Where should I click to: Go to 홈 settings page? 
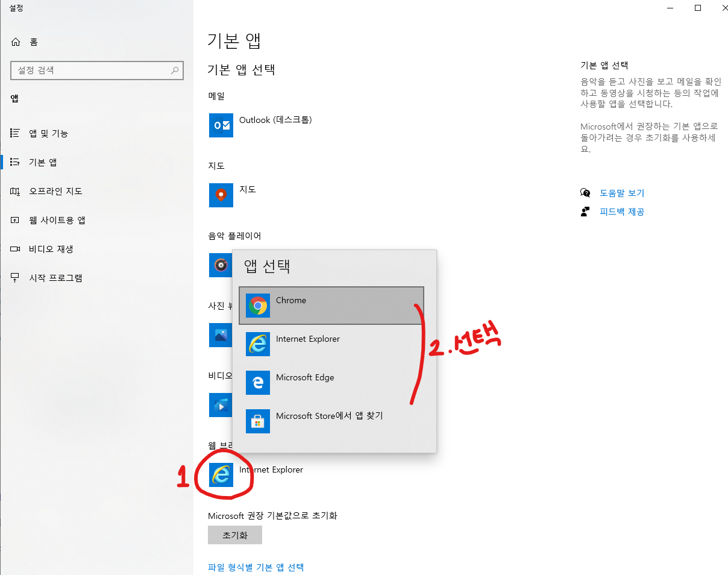(96, 42)
